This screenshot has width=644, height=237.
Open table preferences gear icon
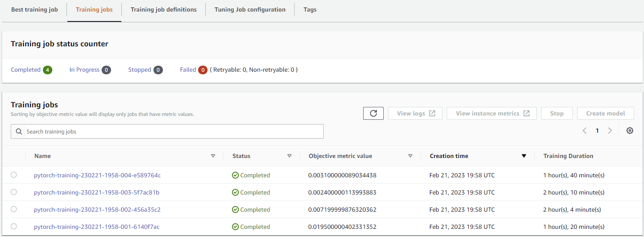coord(630,131)
